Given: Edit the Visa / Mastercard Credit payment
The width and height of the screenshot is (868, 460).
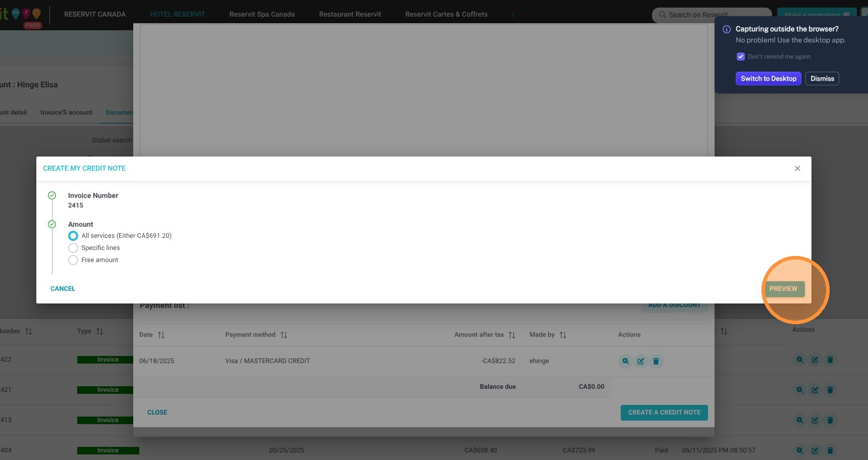Looking at the screenshot, I should tap(640, 361).
